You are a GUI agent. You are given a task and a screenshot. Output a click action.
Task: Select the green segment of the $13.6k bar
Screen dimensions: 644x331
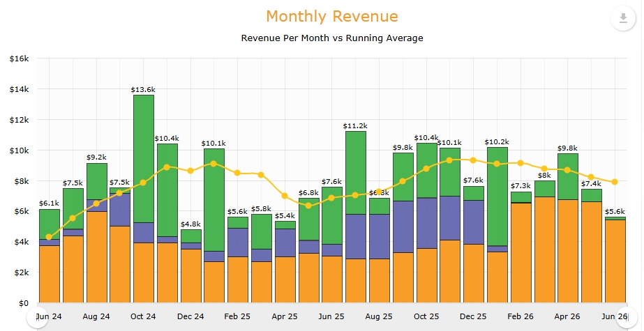pos(144,159)
